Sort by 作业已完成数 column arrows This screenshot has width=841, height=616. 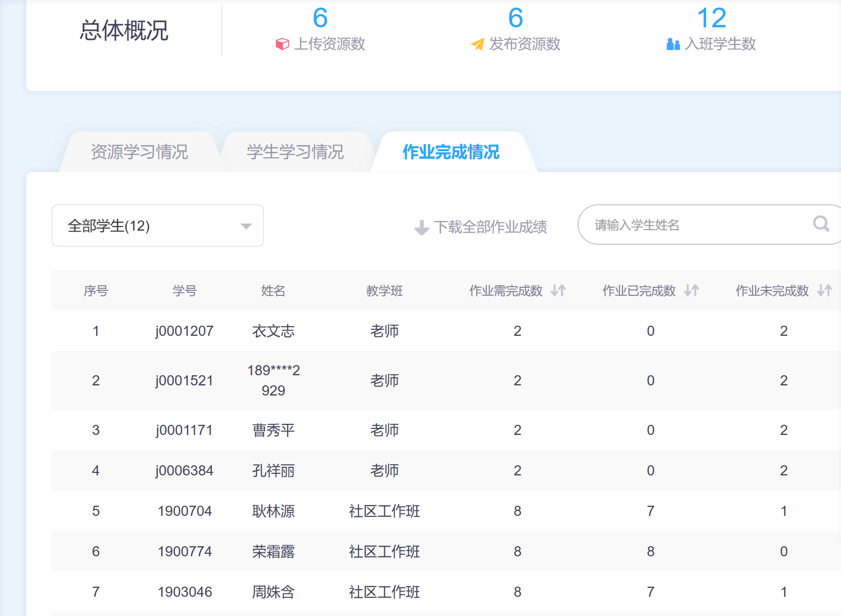click(x=691, y=290)
